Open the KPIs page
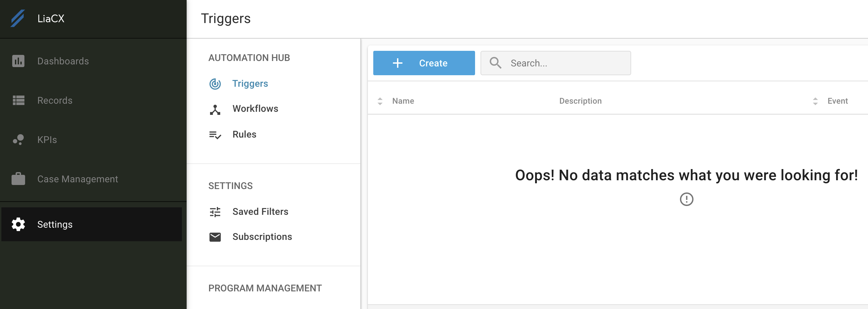Image resolution: width=868 pixels, height=309 pixels. click(x=92, y=140)
